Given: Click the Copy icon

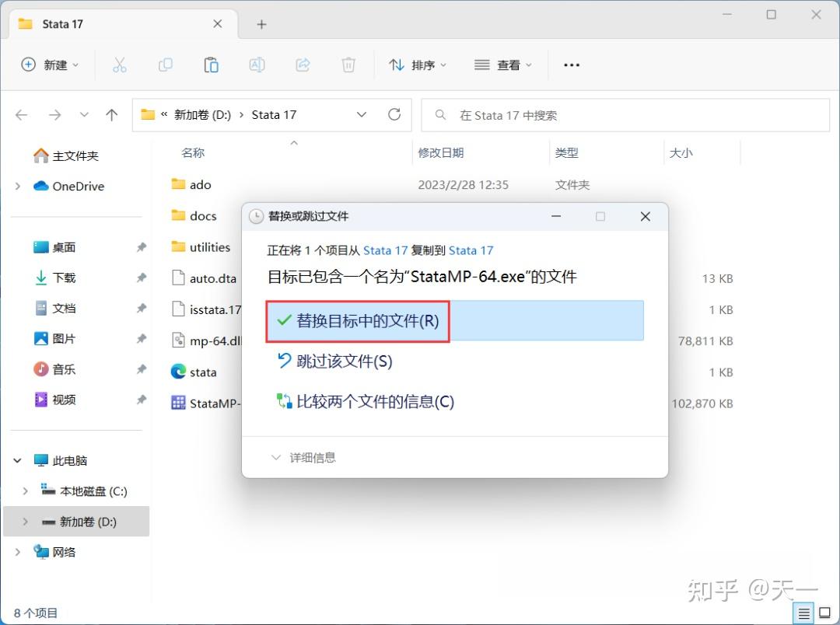Looking at the screenshot, I should pos(165,65).
